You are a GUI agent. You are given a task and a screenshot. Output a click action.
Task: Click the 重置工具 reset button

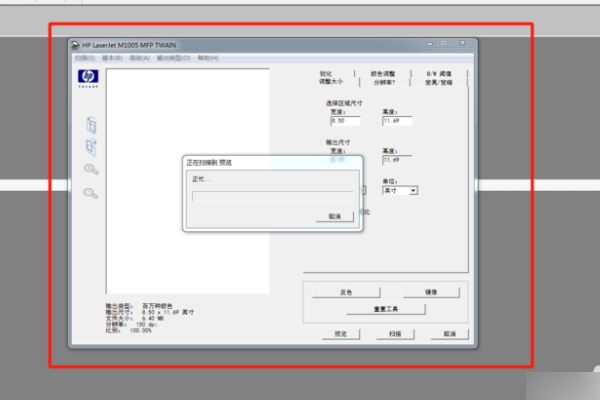click(386, 309)
